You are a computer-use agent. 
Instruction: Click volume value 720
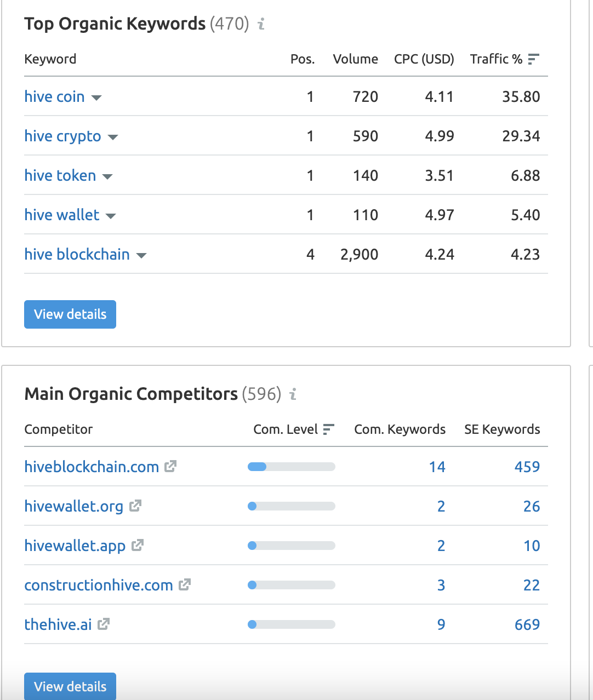(x=366, y=96)
